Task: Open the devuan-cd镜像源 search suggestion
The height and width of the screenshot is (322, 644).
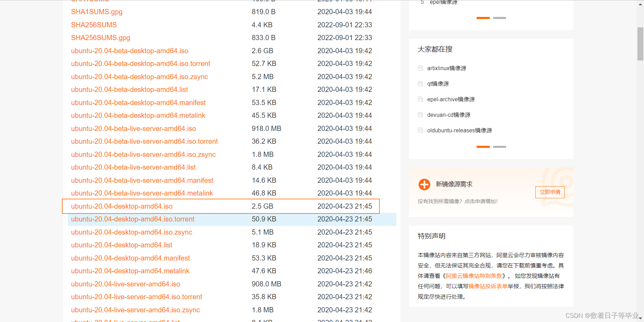Action: [x=449, y=115]
